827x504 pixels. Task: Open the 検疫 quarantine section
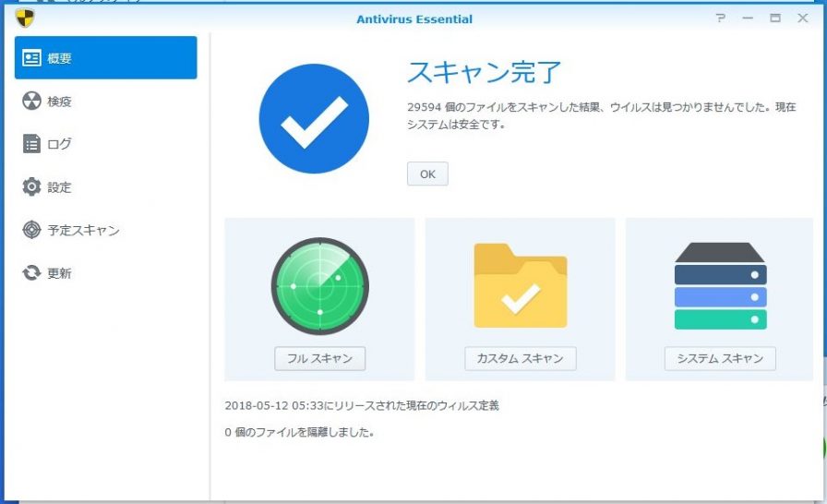105,101
